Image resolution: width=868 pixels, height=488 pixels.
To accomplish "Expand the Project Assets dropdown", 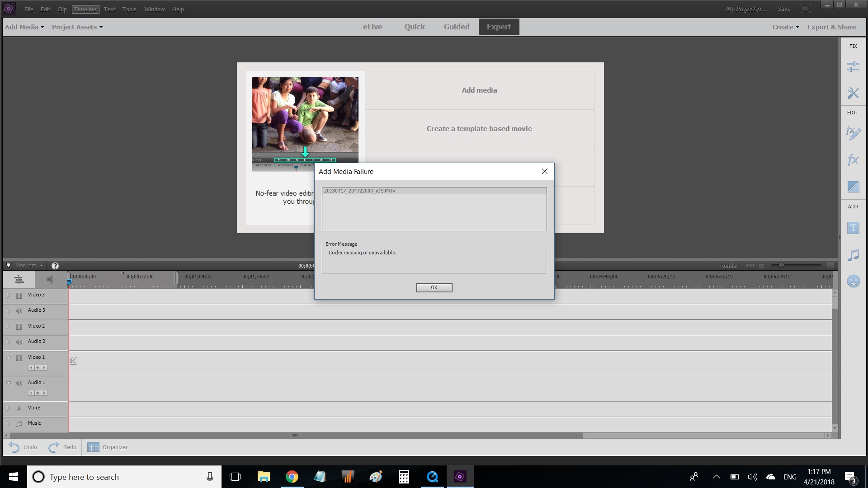I will coord(76,27).
